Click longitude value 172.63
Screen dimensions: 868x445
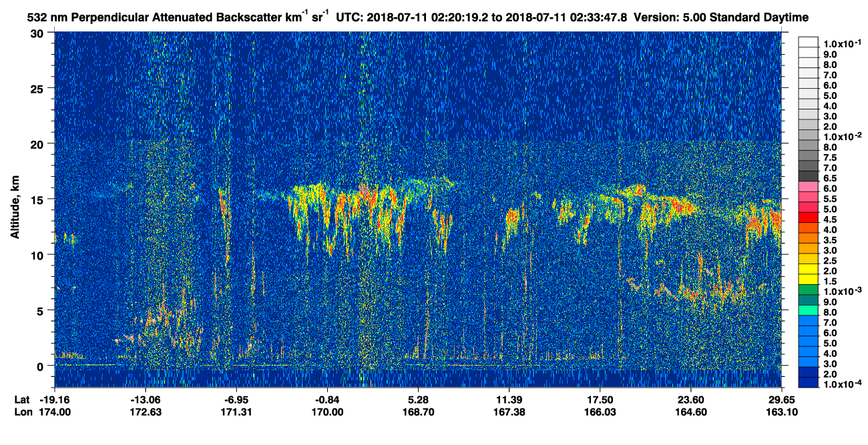(145, 412)
